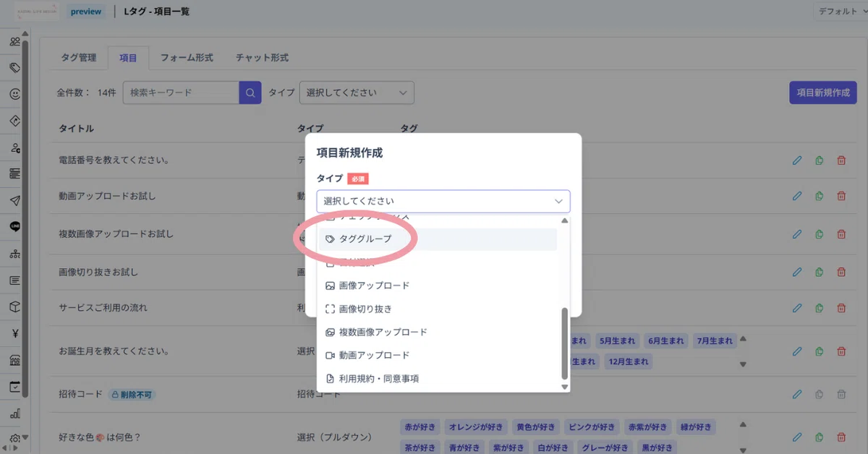Open the settings gear sidebar icon
868x454 pixels.
14,438
